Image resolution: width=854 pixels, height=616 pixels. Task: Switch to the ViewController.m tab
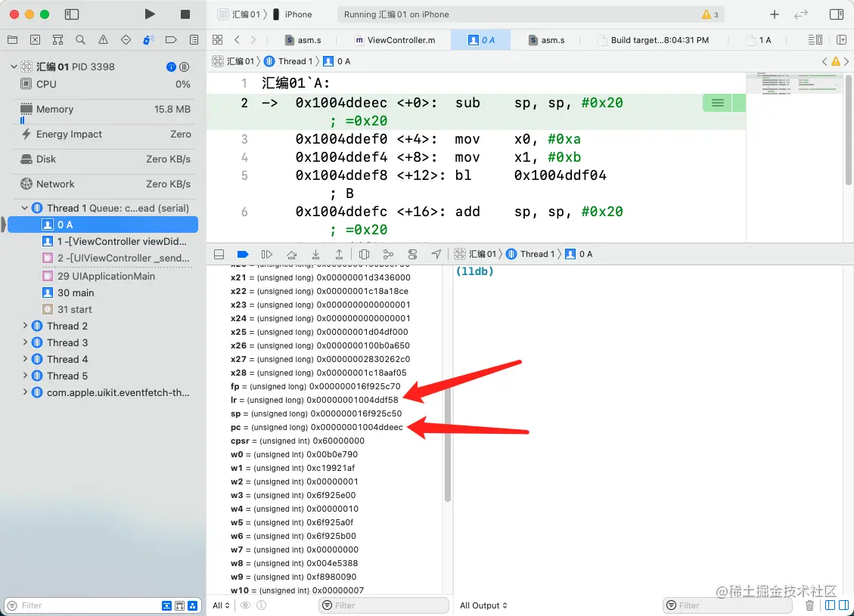[x=395, y=40]
